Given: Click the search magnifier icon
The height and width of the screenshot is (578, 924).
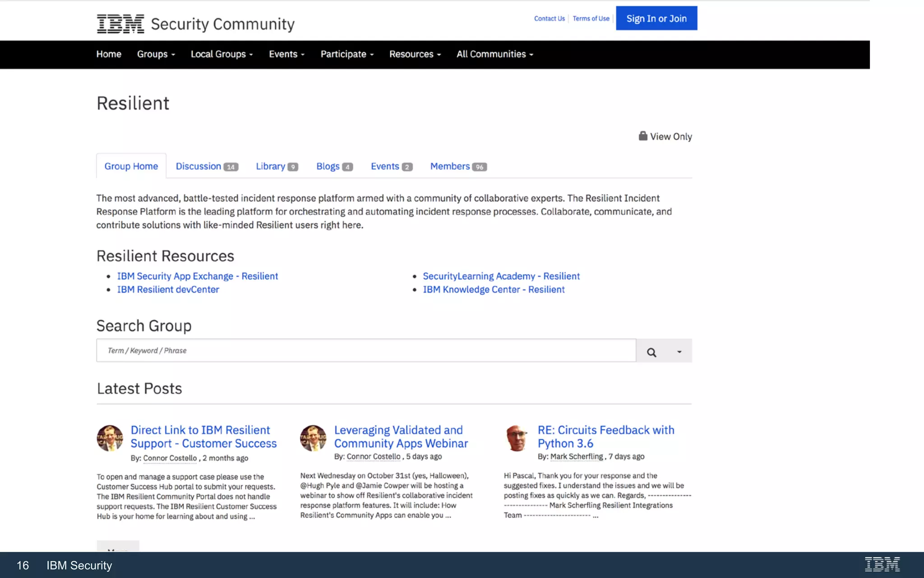Looking at the screenshot, I should (651, 352).
